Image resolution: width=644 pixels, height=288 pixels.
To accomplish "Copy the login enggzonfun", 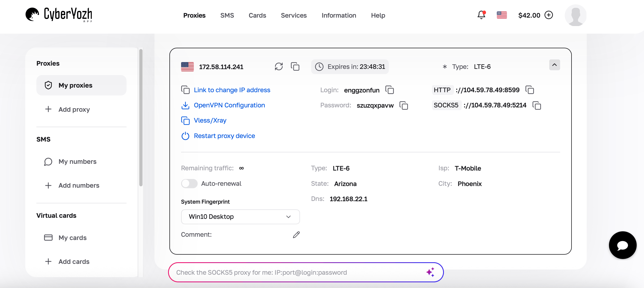I will pyautogui.click(x=390, y=90).
